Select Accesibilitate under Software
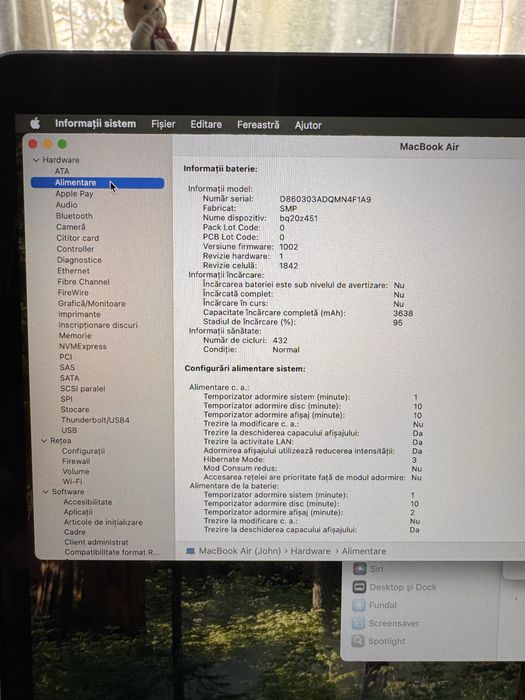Screen dimensions: 525x700 (88, 502)
